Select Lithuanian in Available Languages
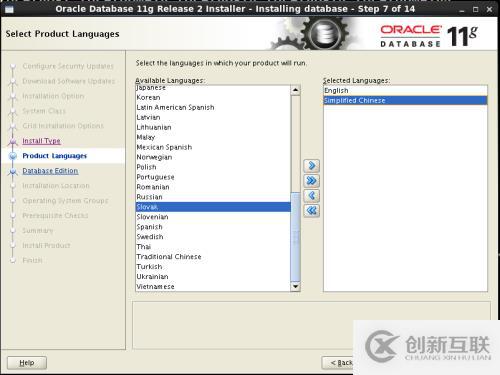Screen dimensions: 500x375 tap(213, 127)
